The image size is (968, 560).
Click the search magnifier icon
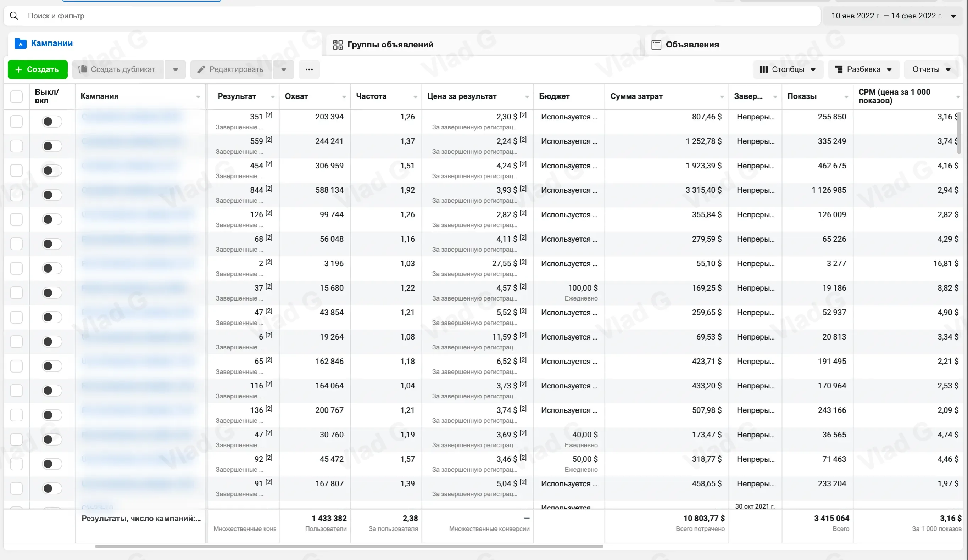14,16
